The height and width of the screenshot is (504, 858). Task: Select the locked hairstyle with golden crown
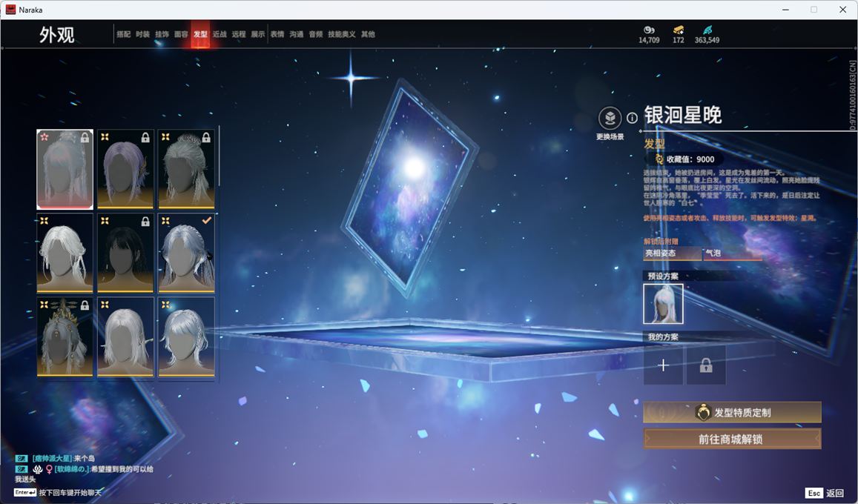(x=65, y=336)
